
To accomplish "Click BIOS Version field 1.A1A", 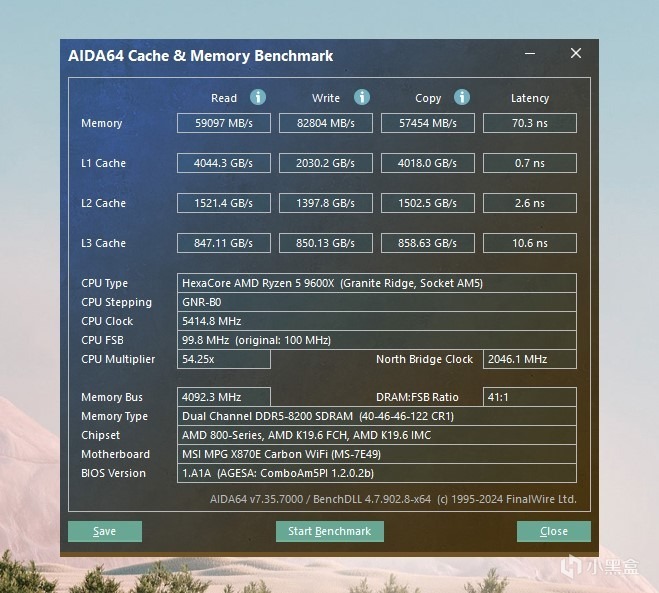I will coord(377,473).
